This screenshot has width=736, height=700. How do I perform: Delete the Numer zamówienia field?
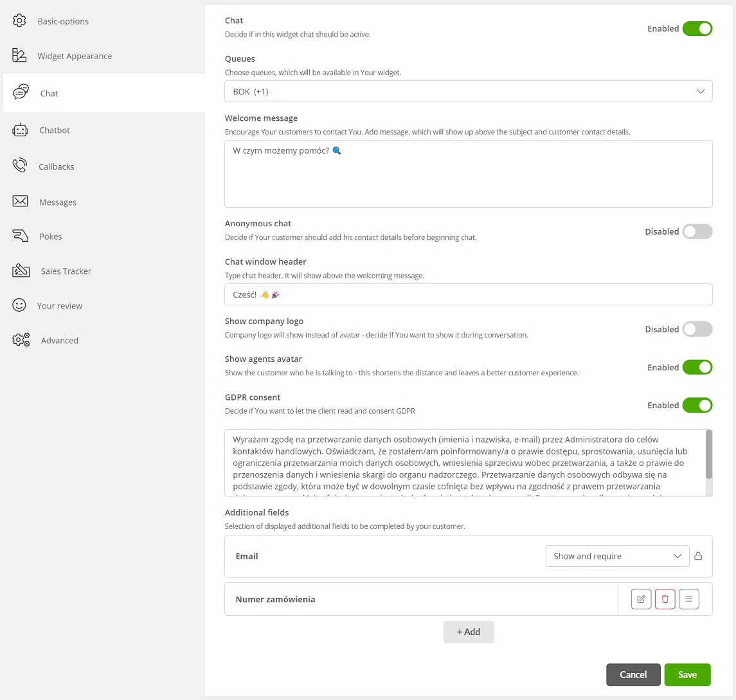click(x=665, y=599)
